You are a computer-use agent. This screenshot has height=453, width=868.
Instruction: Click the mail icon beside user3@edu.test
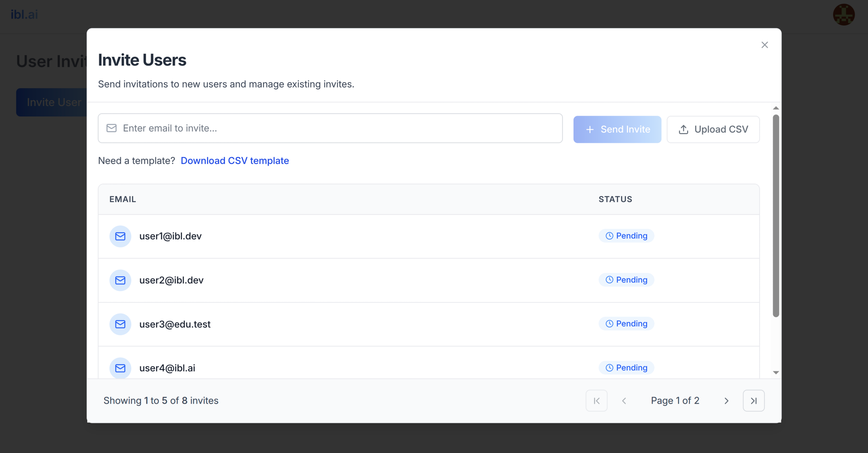(120, 324)
